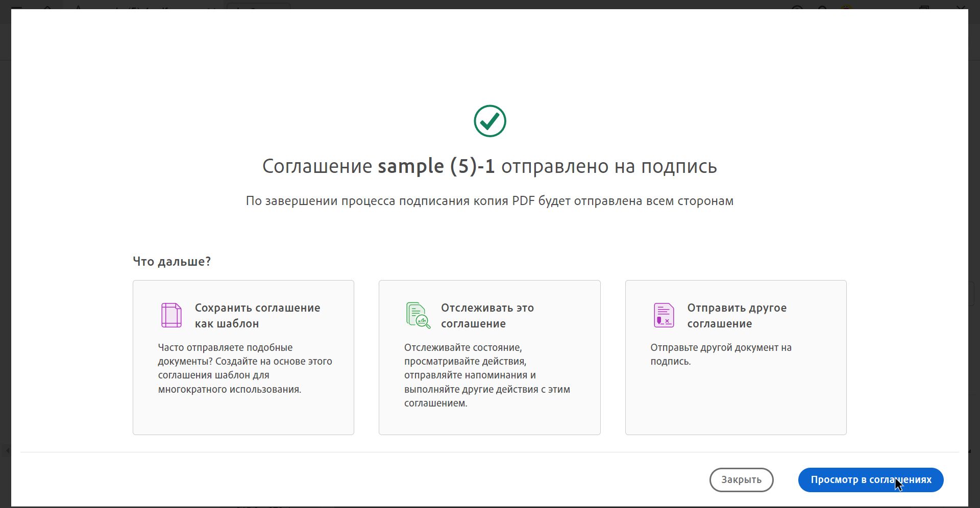The width and height of the screenshot is (980, 508).
Task: Click the Закрыть button
Action: click(741, 480)
